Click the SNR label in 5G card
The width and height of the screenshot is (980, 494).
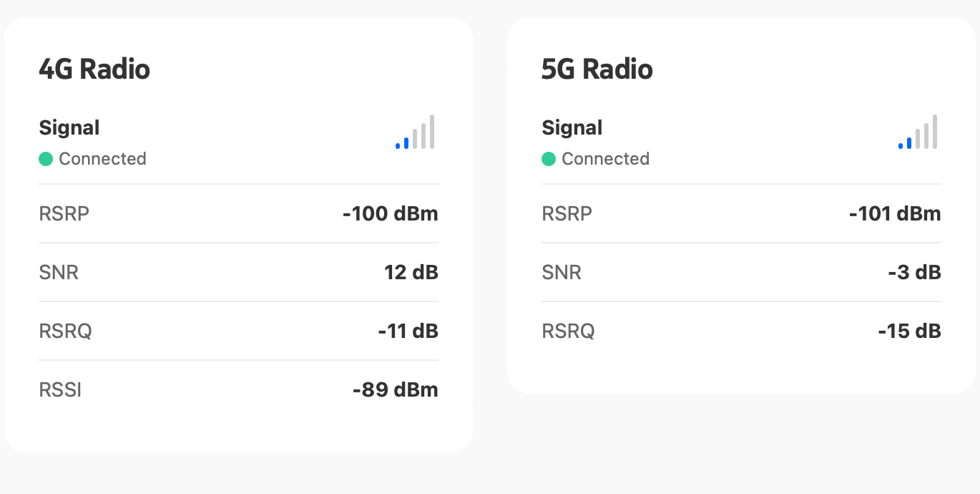click(562, 272)
